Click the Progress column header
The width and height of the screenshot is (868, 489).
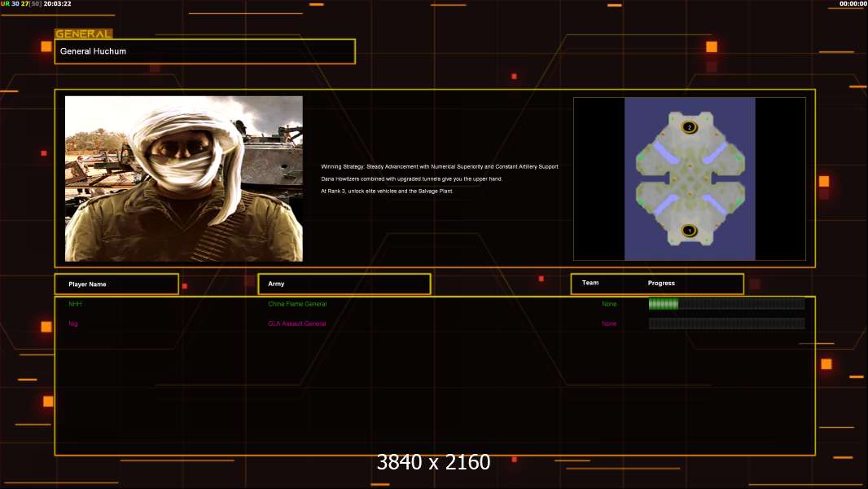tap(661, 283)
